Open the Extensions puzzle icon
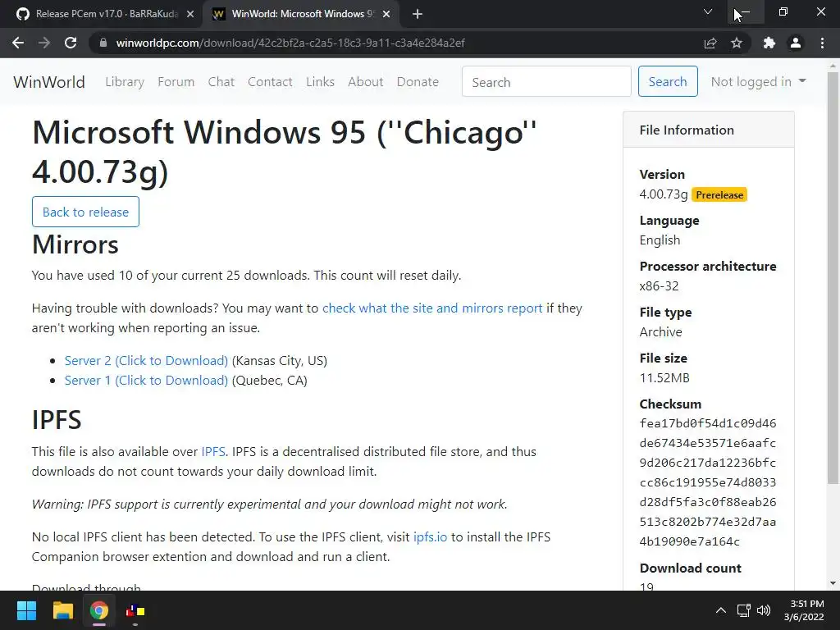The image size is (840, 630). pos(769,43)
